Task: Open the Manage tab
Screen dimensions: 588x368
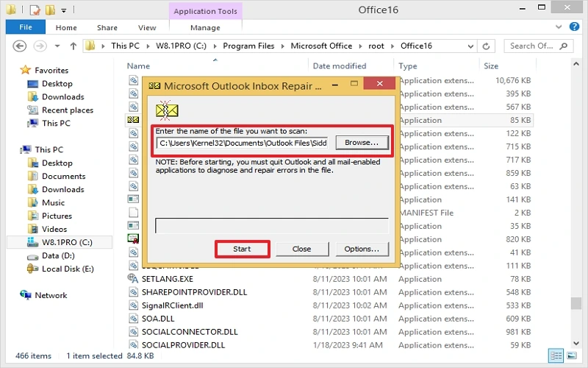Action: coord(205,27)
